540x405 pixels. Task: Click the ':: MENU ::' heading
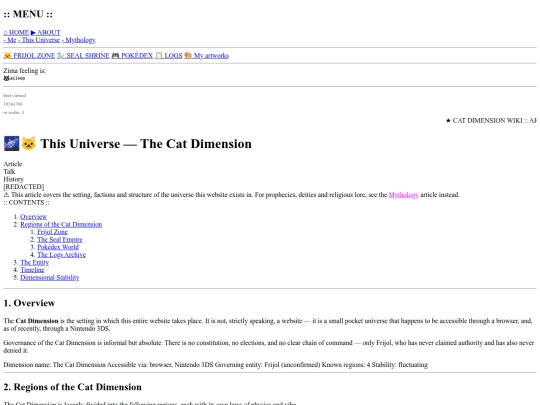pyautogui.click(x=28, y=14)
